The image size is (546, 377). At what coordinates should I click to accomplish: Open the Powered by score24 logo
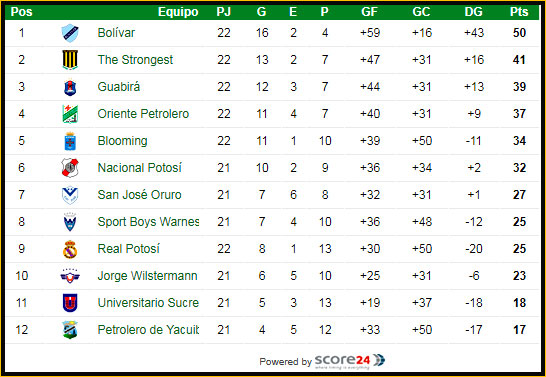pos(350,361)
